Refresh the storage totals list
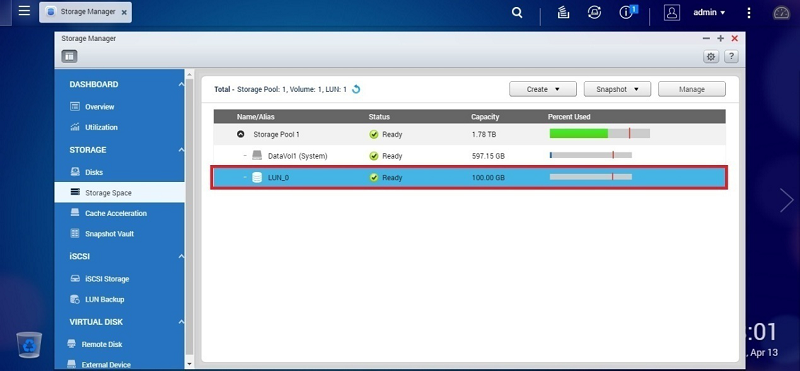The image size is (800, 371). 356,89
